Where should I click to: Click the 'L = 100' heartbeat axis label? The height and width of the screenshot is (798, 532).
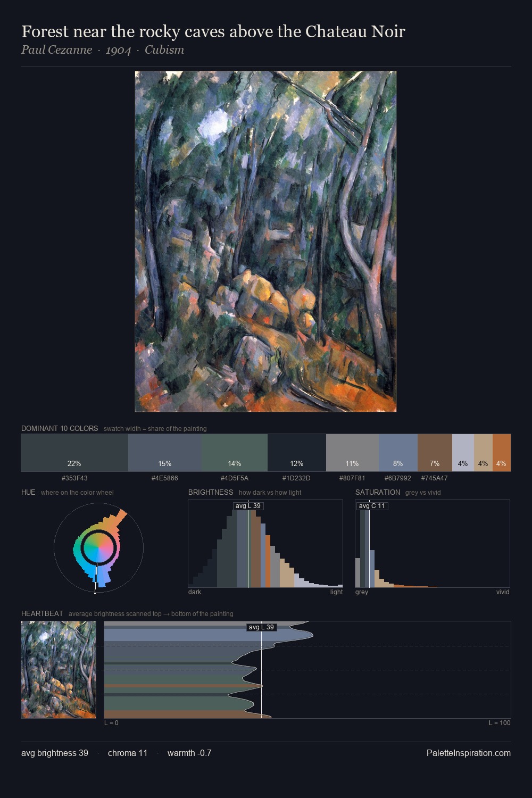coord(500,723)
